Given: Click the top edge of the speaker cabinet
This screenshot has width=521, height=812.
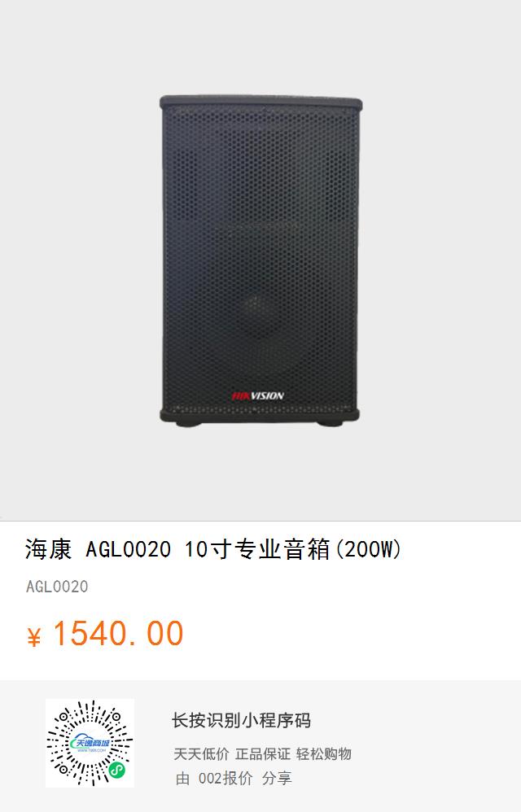Looking at the screenshot, I should pyautogui.click(x=260, y=102).
